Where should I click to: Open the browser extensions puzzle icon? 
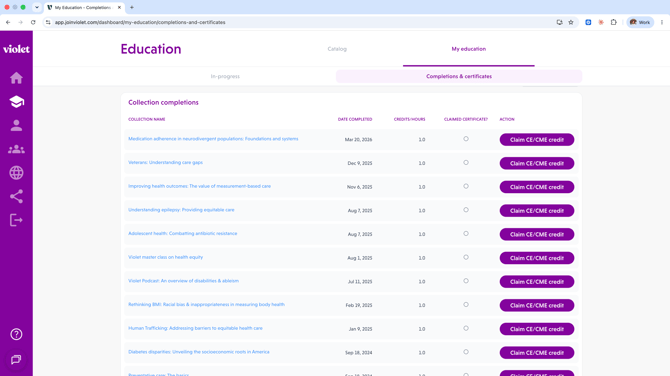pos(614,22)
